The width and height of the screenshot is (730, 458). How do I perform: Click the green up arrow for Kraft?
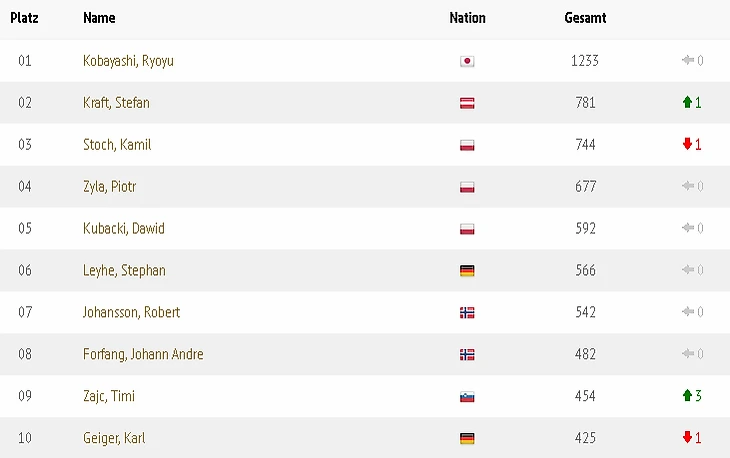(x=687, y=103)
